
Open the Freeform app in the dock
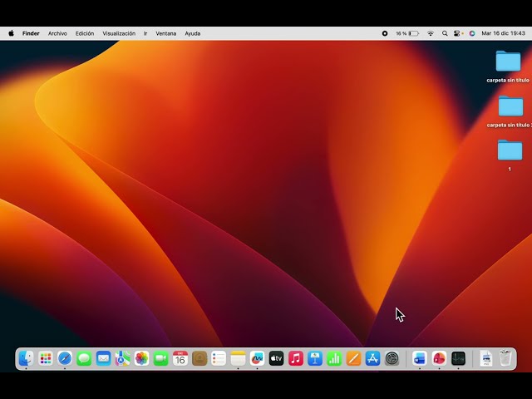[x=257, y=358]
